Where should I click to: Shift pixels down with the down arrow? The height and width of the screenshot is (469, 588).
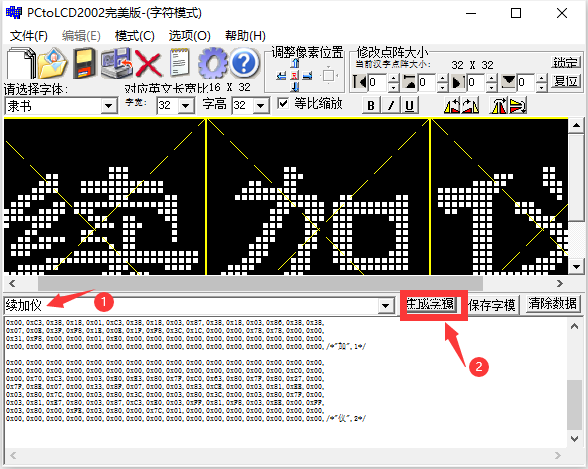click(295, 87)
